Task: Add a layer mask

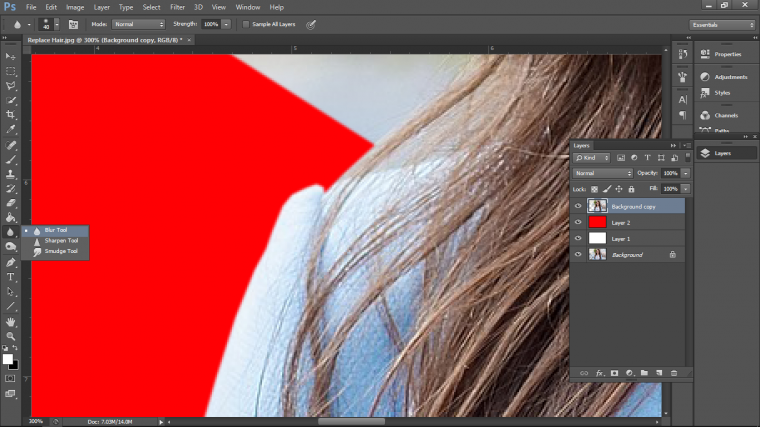Action: tap(615, 373)
